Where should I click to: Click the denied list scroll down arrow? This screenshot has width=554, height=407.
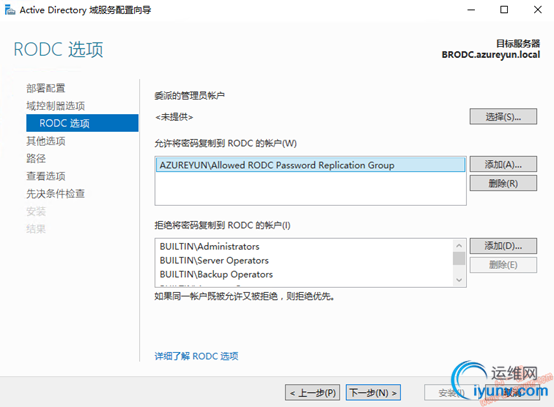pos(459,280)
